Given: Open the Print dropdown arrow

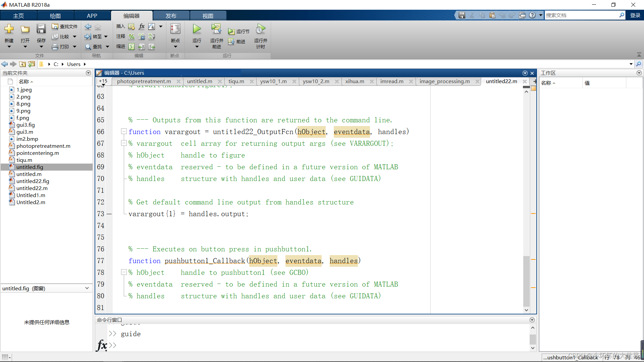Looking at the screenshot, I should [x=74, y=47].
